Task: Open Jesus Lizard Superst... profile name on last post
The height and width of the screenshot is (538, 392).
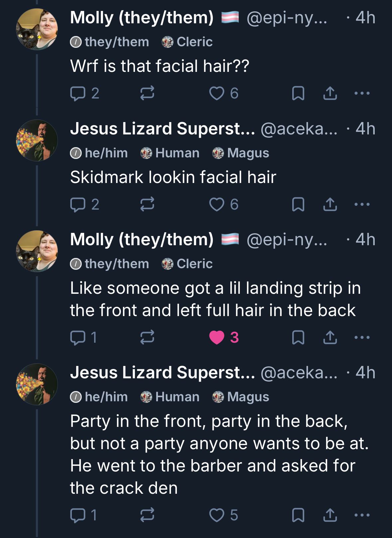Action: (x=163, y=373)
